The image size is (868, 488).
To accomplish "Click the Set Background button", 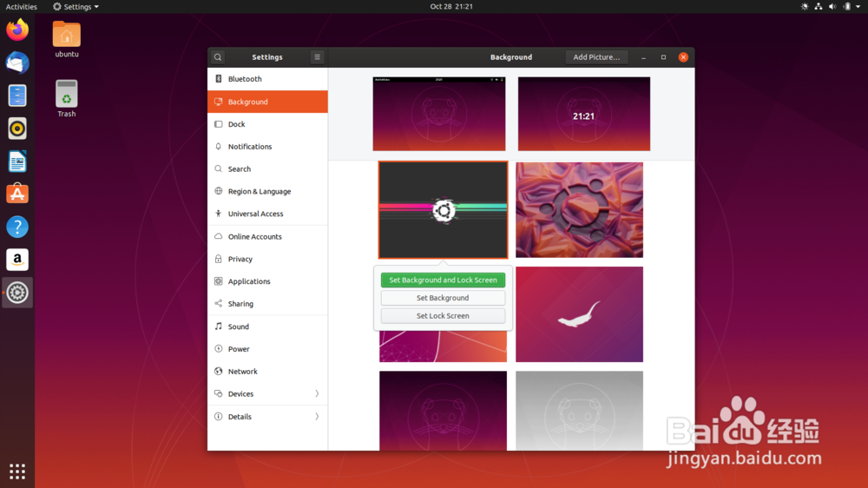I will (x=443, y=298).
